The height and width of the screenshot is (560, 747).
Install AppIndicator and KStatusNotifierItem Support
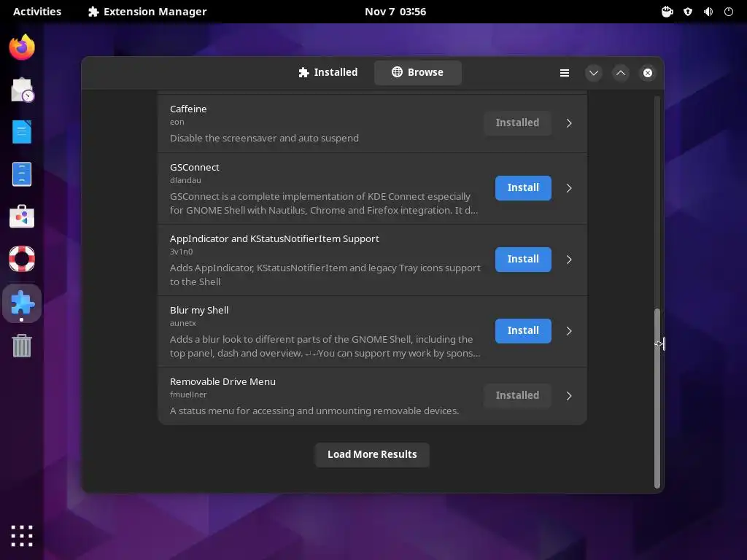tap(523, 259)
